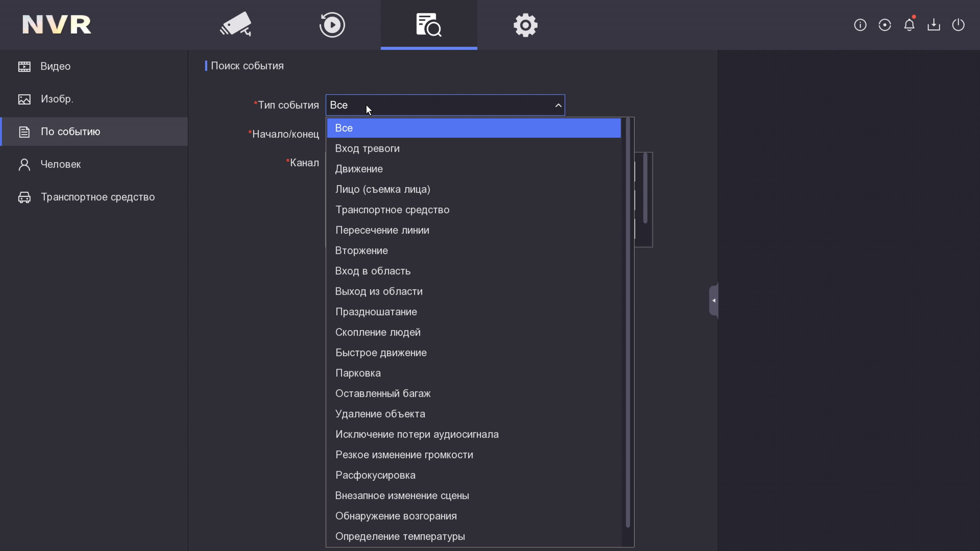980x551 pixels.
Task: Select Обнаружение возгорания option
Action: coord(474,516)
